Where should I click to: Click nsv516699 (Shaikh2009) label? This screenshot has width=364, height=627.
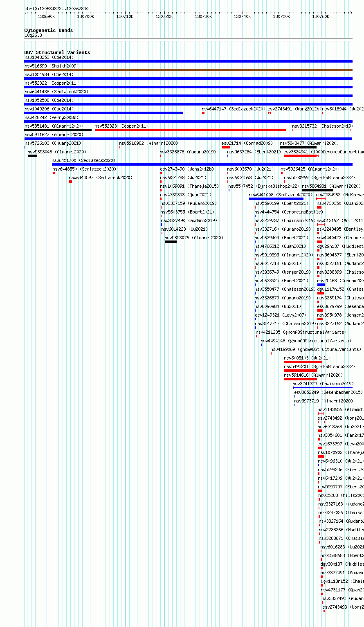point(52,66)
